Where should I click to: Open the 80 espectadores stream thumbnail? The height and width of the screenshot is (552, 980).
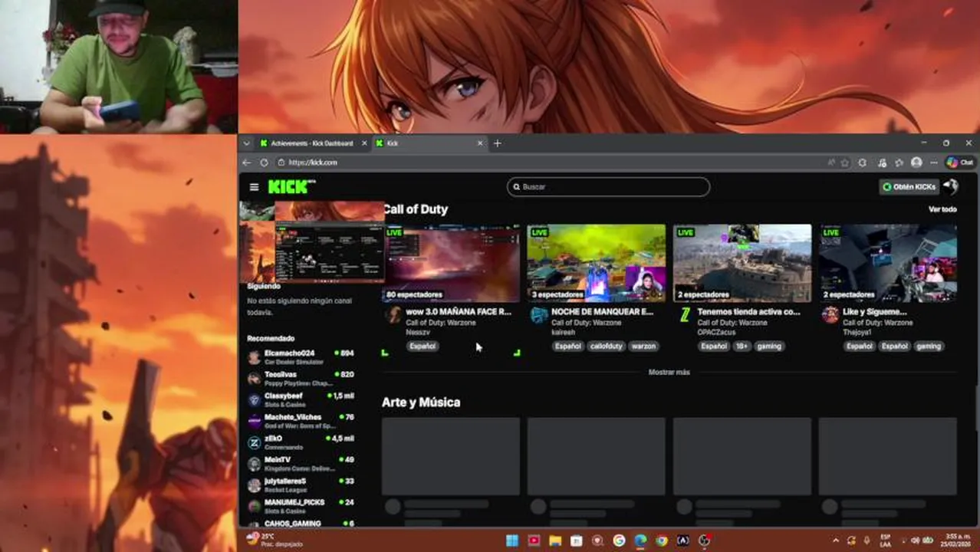[451, 263]
